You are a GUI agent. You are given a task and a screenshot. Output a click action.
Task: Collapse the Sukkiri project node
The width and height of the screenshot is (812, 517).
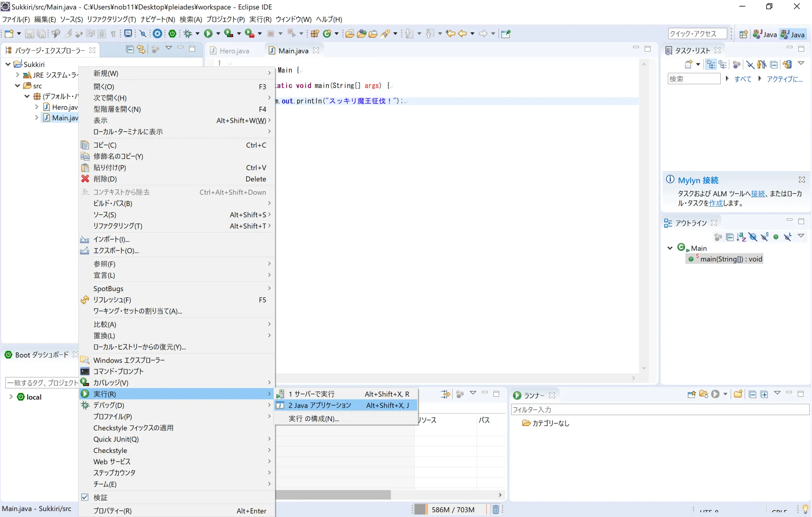tap(8, 64)
